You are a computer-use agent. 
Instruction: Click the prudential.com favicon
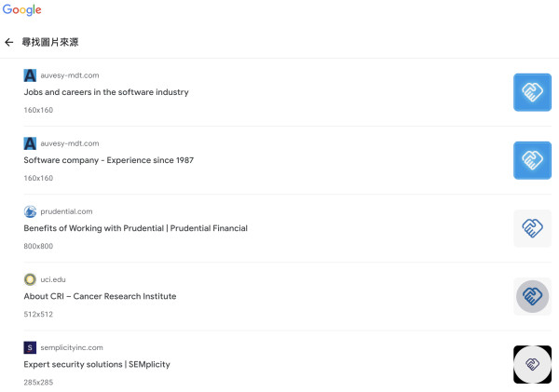pos(30,211)
